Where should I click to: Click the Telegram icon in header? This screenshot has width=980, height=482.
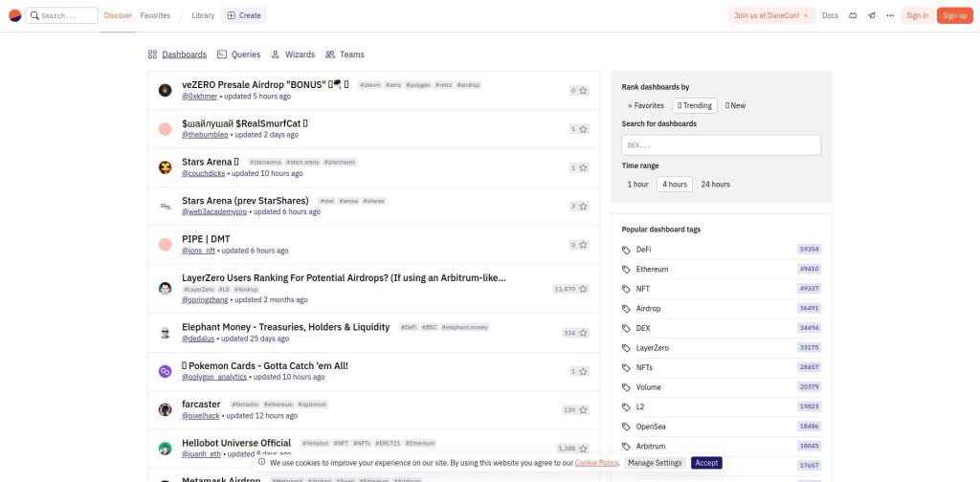tap(871, 15)
